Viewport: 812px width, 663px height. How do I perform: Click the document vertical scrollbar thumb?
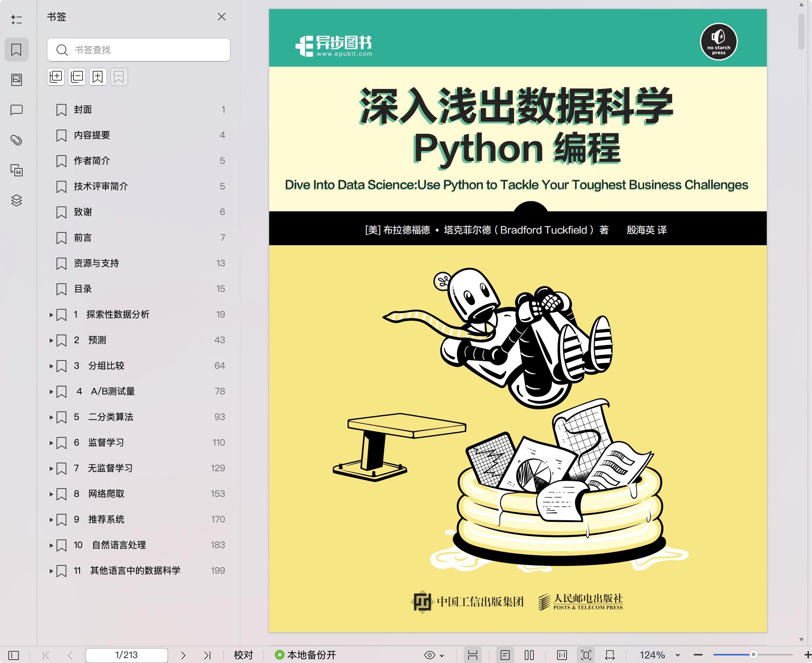pyautogui.click(x=801, y=32)
